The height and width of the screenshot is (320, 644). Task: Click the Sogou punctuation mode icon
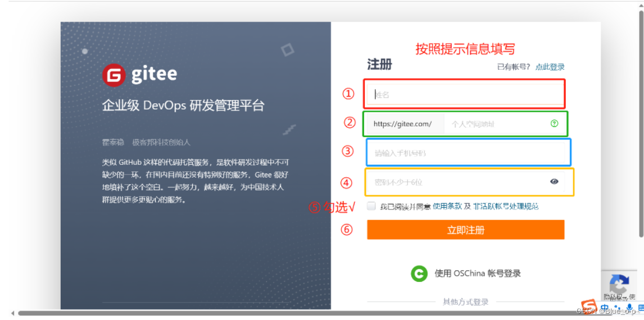click(x=617, y=307)
